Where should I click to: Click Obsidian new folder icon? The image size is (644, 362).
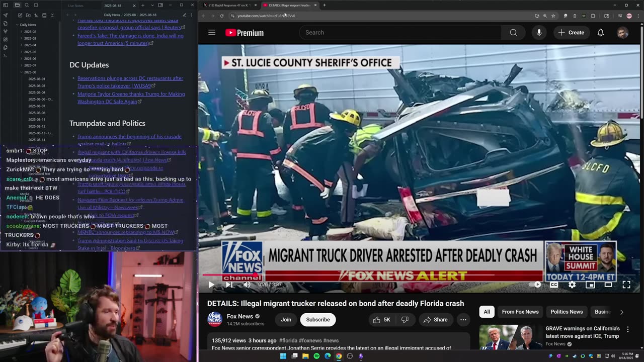(x=28, y=16)
